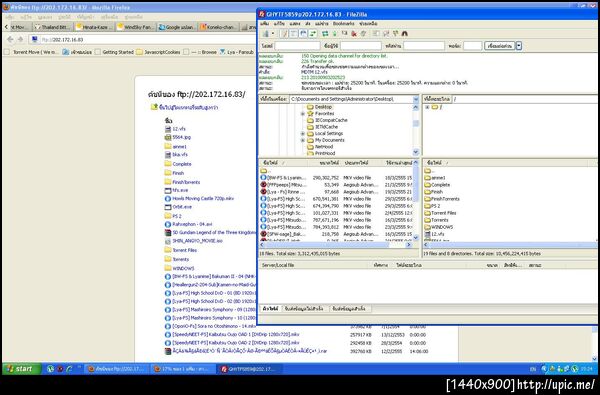Click the Windows Start button
Viewport: 600px width, 395px height.
[21, 369]
